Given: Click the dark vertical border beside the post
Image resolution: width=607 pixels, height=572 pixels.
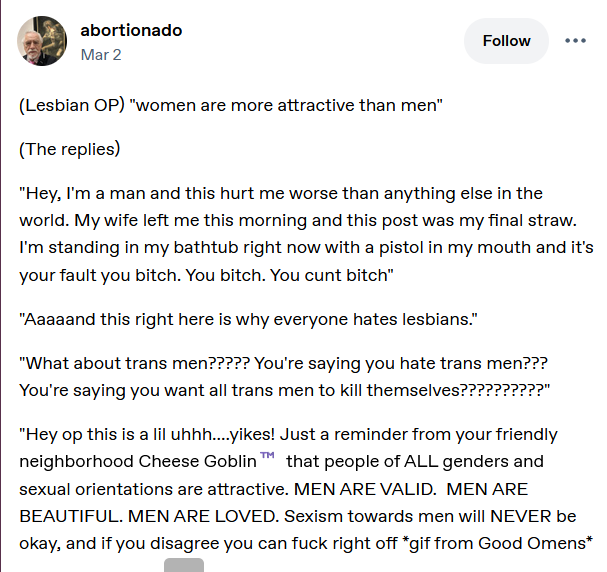Looking at the screenshot, I should pyautogui.click(x=1, y=286).
